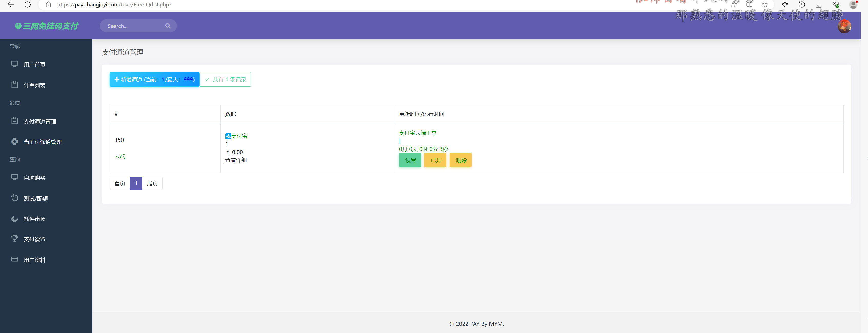Click browser favorites star icon
The image size is (868, 333).
pos(764,5)
